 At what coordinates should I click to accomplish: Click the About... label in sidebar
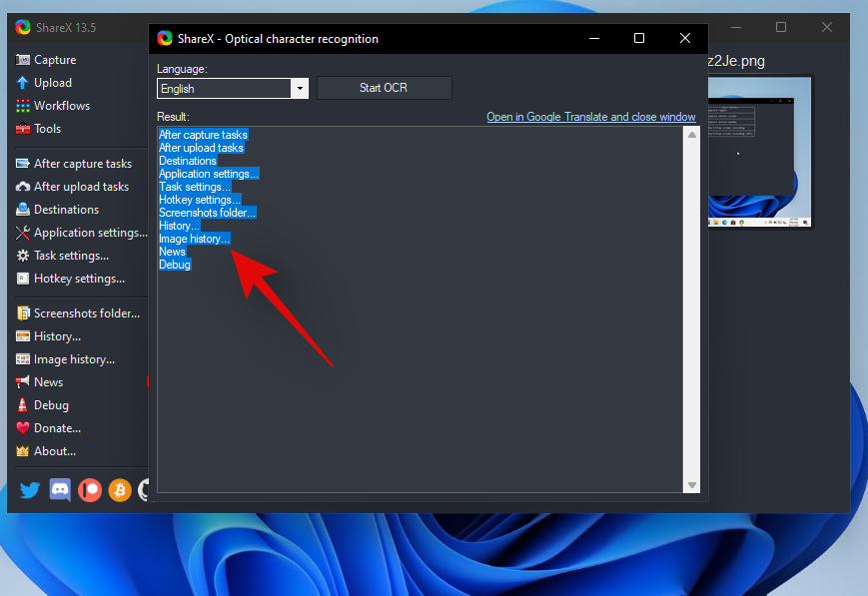point(55,451)
